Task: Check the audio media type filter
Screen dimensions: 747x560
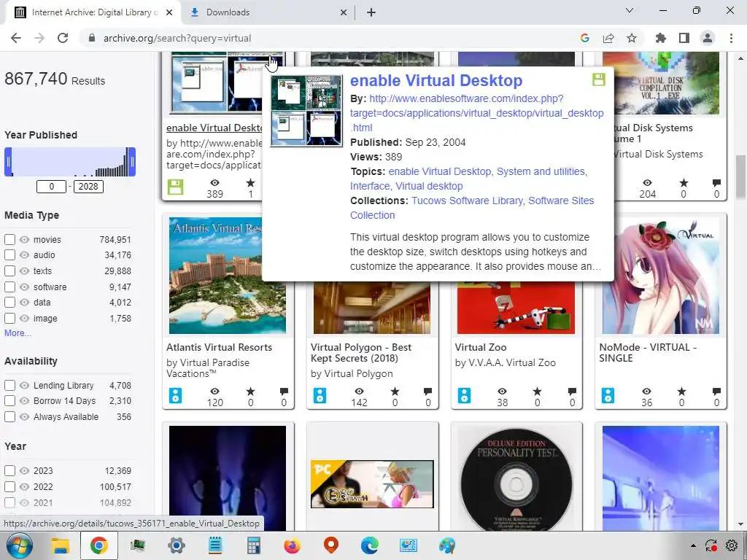Action: [9, 254]
